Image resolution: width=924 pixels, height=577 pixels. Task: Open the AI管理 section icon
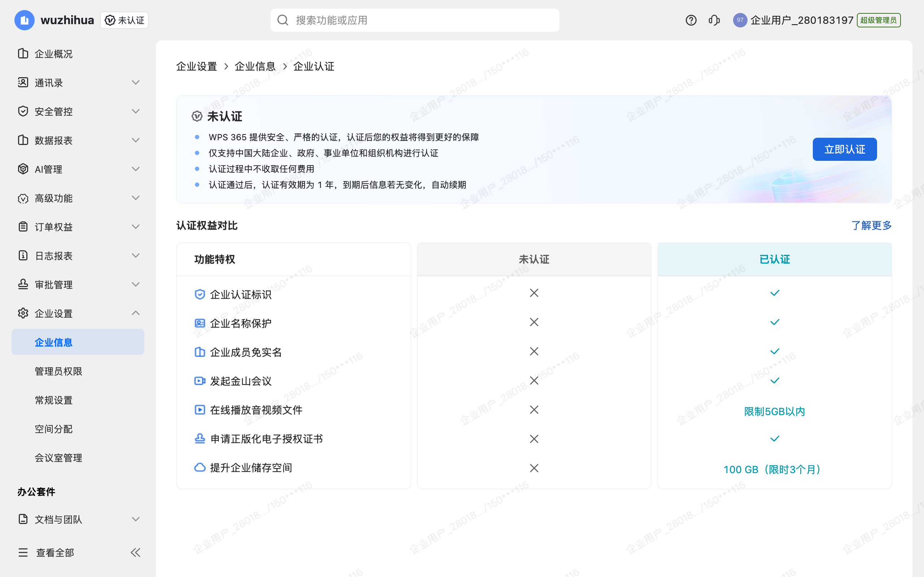coord(23,169)
